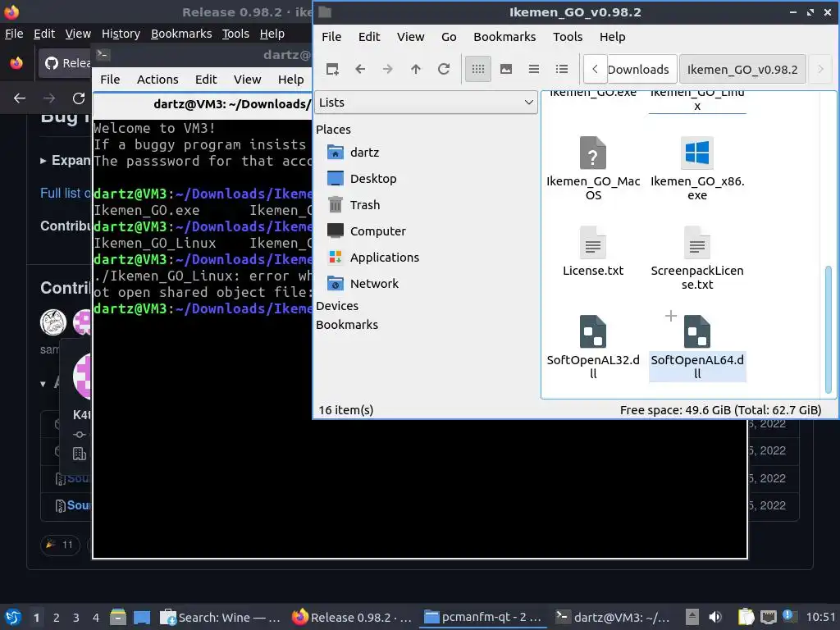Image resolution: width=840 pixels, height=630 pixels.
Task: Open Firefox Tools menu
Action: [x=235, y=34]
